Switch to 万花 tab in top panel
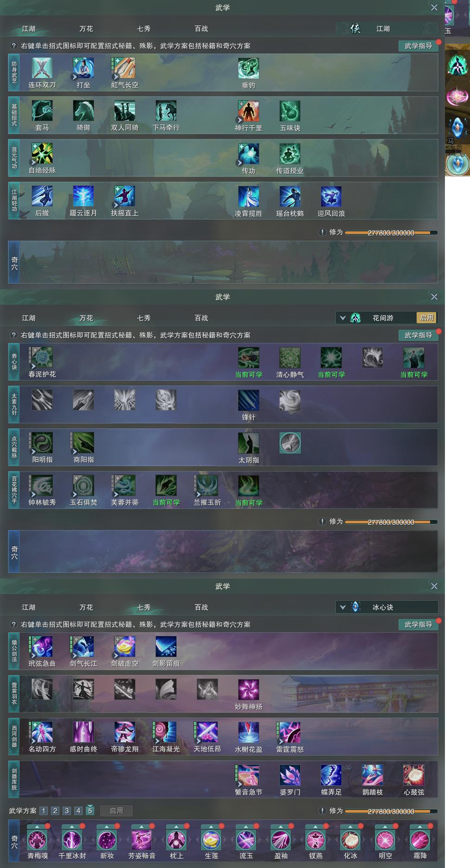Screen dimensions: 470x868 point(86,29)
